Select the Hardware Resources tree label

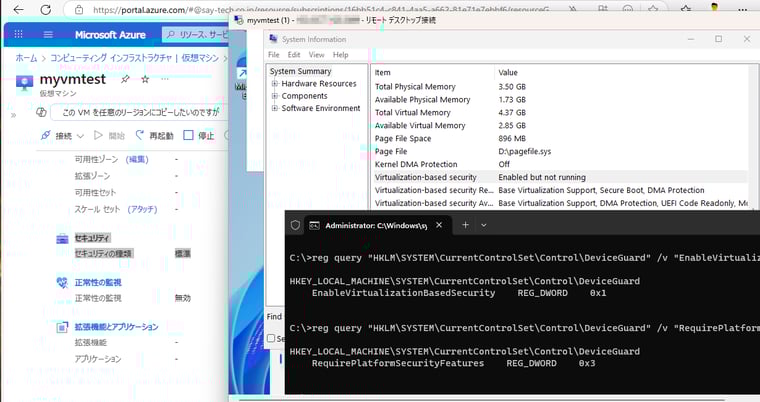pyautogui.click(x=318, y=83)
